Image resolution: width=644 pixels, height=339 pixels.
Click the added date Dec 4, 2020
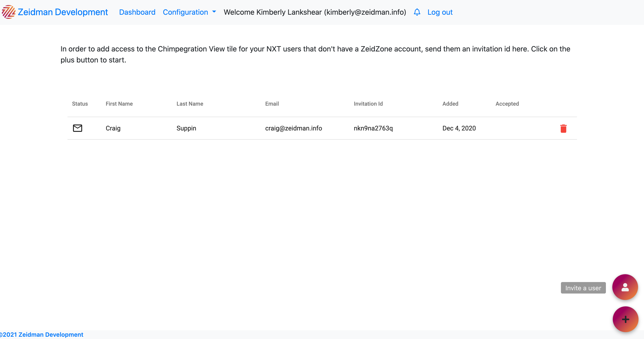tap(459, 128)
